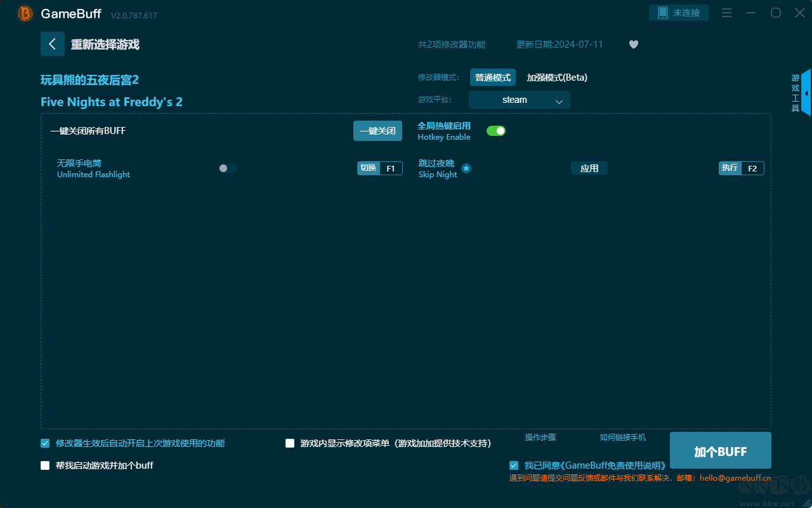Click the F2 执行 hotkey field

pos(742,168)
